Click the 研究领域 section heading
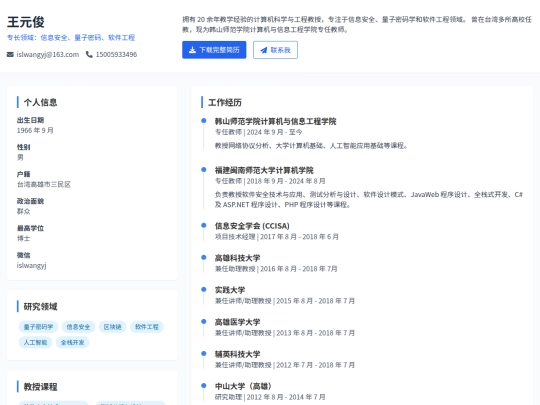 tap(40, 307)
